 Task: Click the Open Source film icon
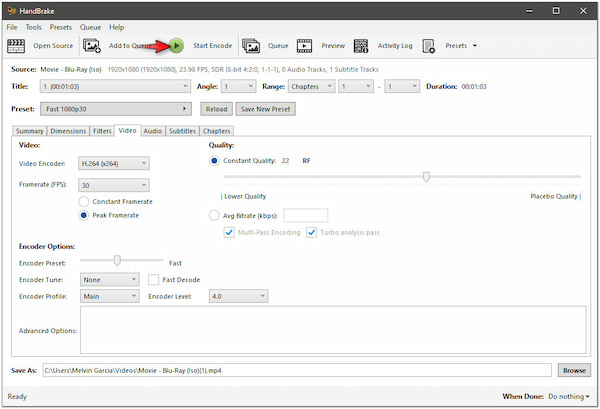(17, 45)
